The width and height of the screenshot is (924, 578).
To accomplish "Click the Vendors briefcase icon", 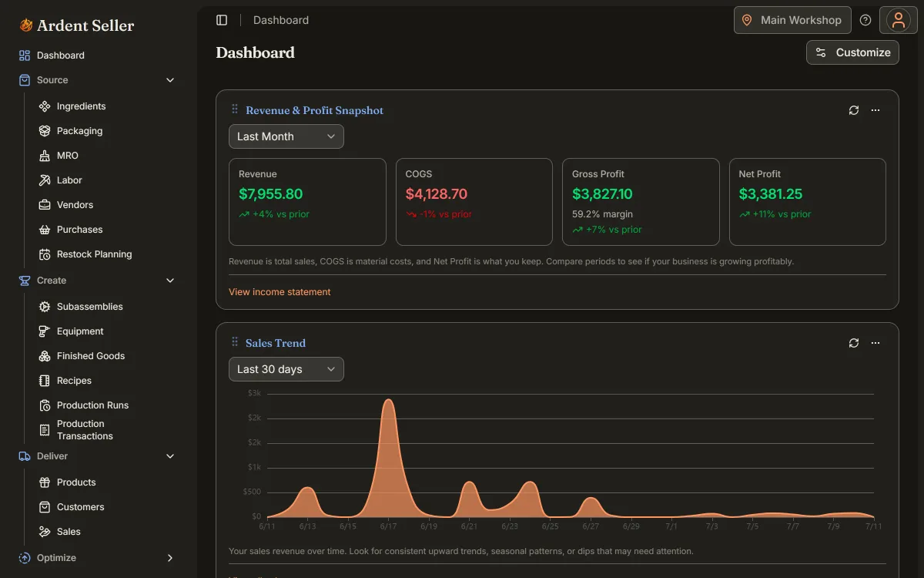I will pyautogui.click(x=45, y=205).
